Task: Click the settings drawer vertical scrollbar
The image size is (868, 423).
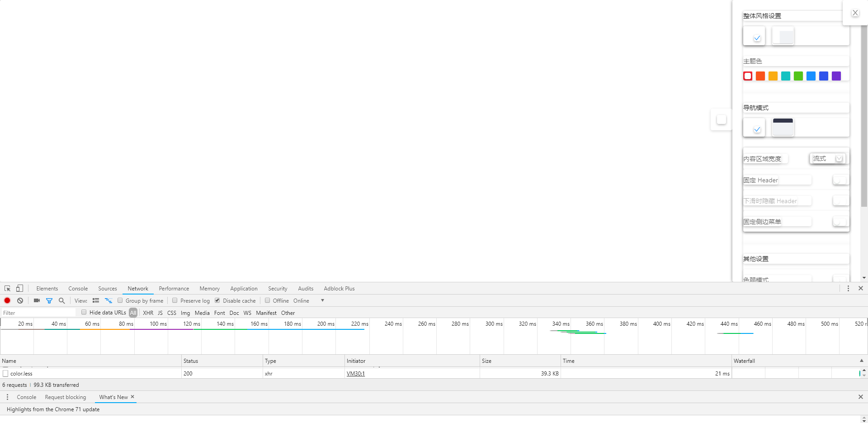Action: click(864, 116)
